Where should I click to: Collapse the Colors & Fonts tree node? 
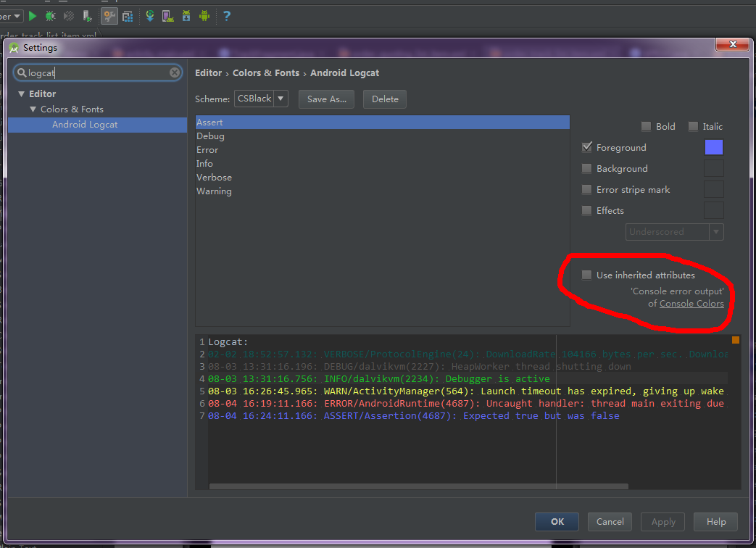click(x=33, y=109)
